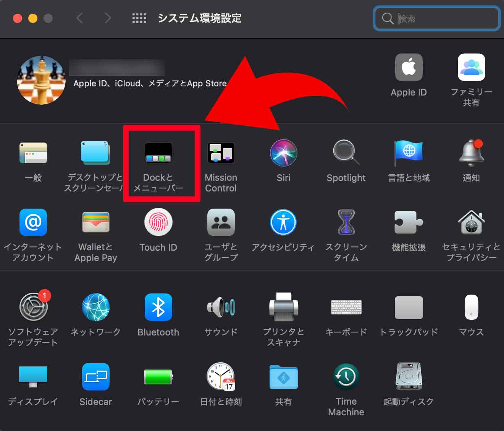Open Dockとメニューバー preferences
The width and height of the screenshot is (504, 431).
(x=158, y=152)
